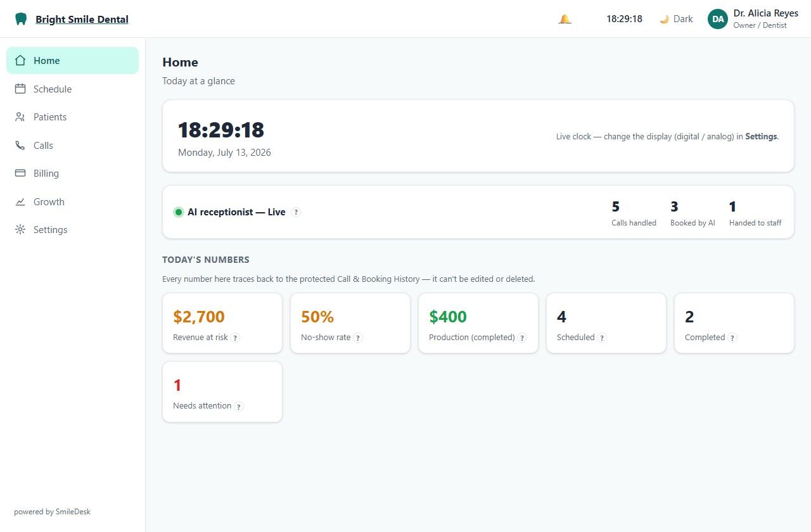Open Revenue at risk help tooltip icon
This screenshot has height=532, width=811.
(235, 338)
